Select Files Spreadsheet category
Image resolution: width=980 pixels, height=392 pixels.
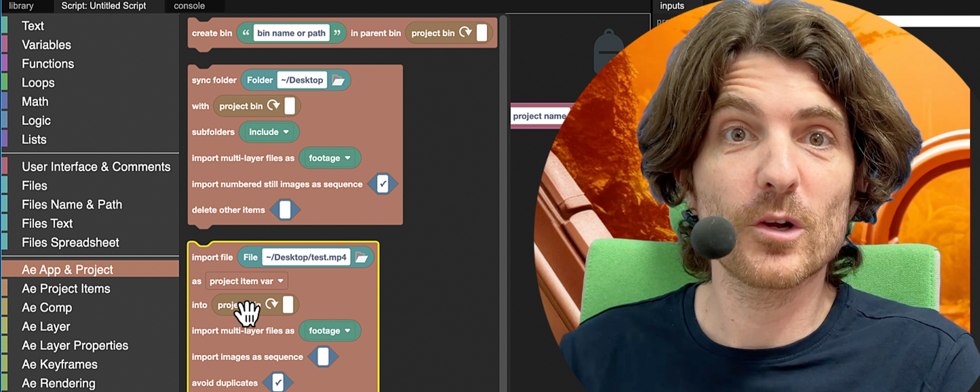(x=70, y=243)
